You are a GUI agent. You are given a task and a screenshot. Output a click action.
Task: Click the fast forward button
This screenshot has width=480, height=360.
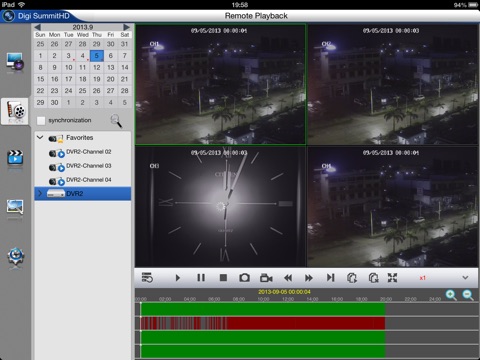coord(309,278)
